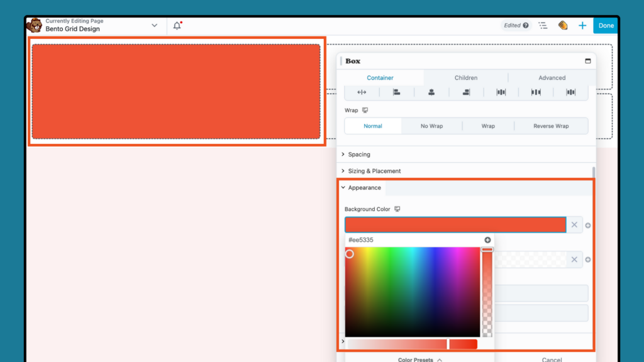Open the plus icon to add element
Viewport: 644px width, 362px height.
(x=582, y=25)
